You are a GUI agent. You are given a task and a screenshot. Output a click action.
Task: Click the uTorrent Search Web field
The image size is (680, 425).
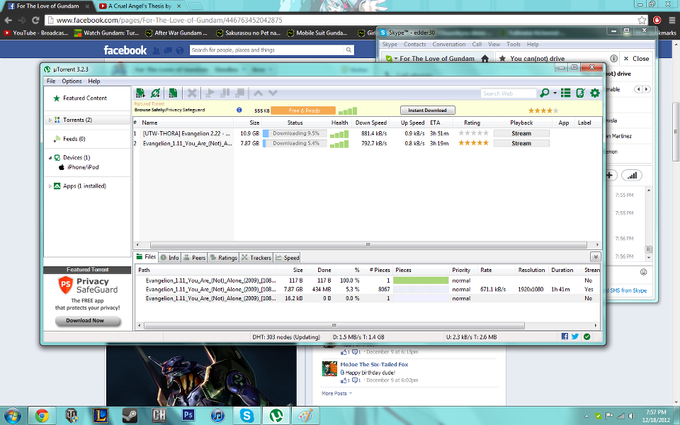[x=508, y=93]
